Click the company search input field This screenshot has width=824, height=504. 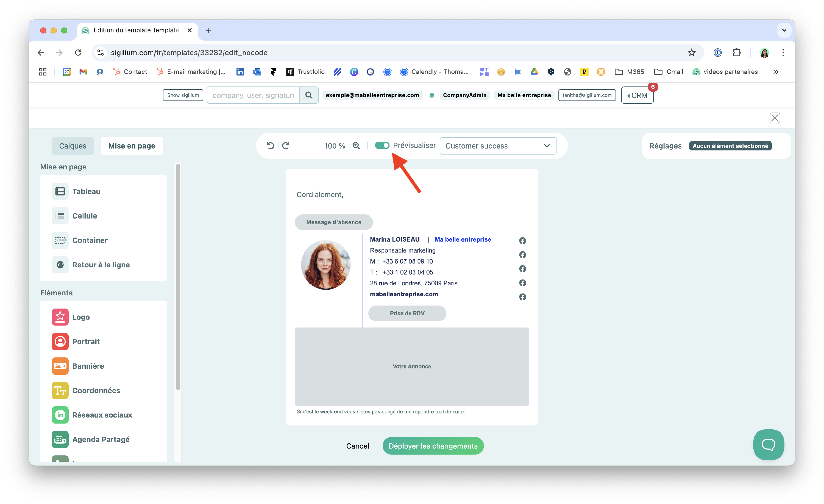point(253,96)
